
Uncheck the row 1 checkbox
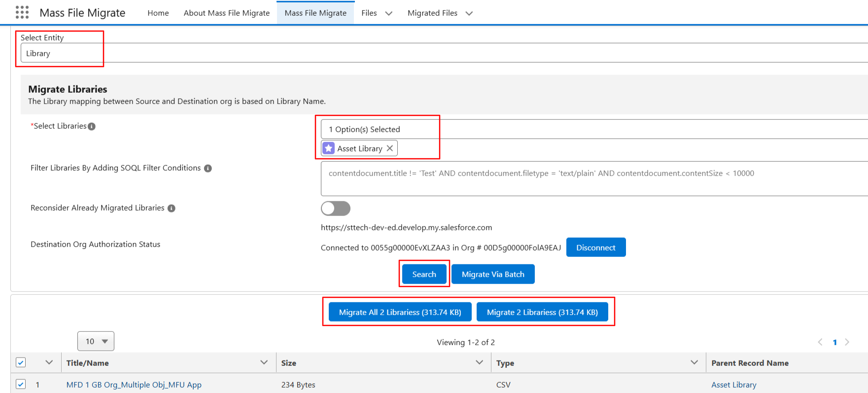click(x=21, y=384)
